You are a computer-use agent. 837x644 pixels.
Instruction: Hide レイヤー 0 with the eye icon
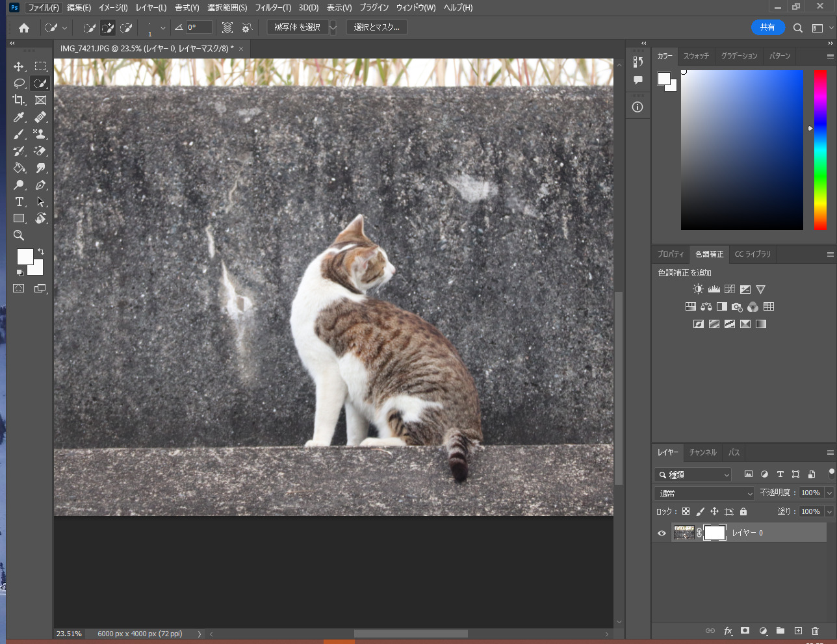662,533
